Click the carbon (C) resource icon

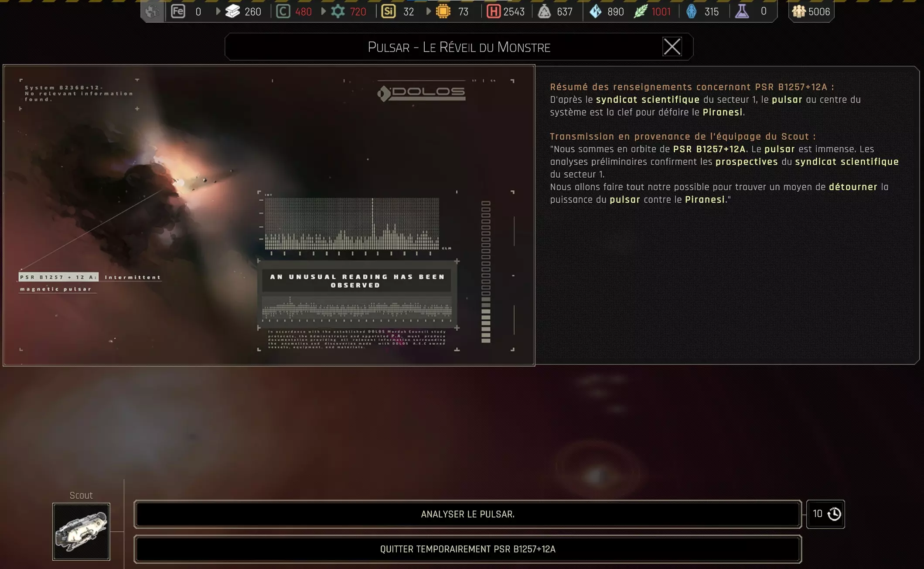[x=283, y=11]
